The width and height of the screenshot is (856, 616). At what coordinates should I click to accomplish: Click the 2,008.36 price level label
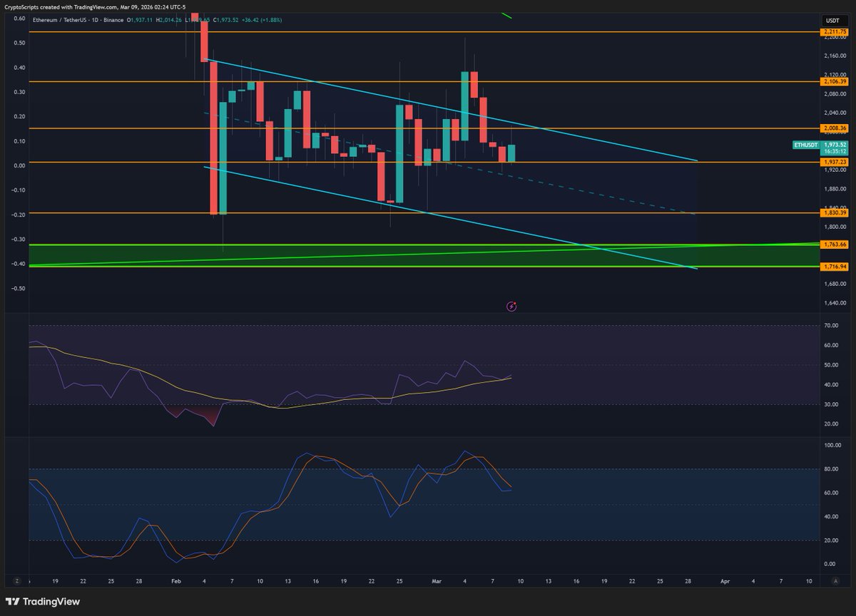(835, 128)
